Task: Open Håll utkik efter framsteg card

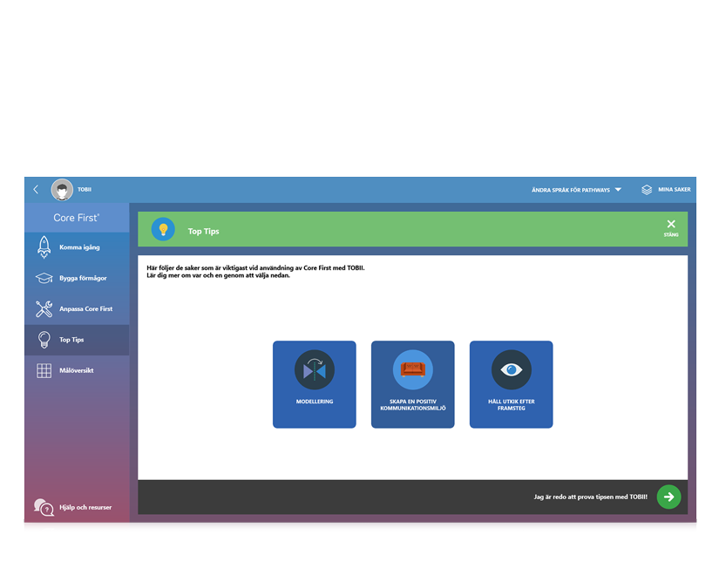Action: pos(511,384)
